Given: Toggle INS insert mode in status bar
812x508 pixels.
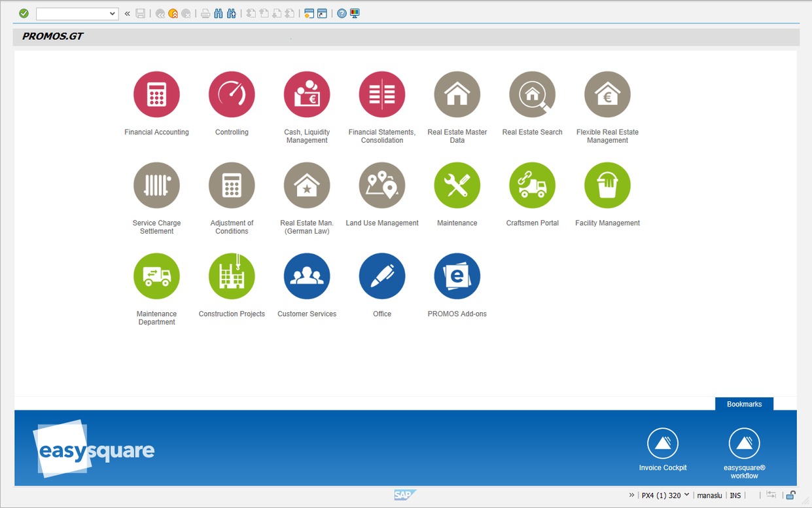Looking at the screenshot, I should click(x=735, y=496).
